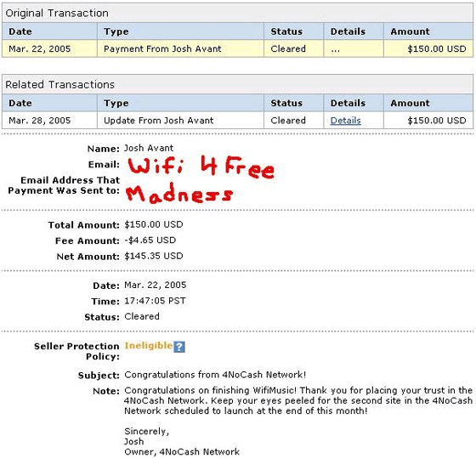Open the Details link for the Mar. 28 update
The width and height of the screenshot is (476, 458).
[x=345, y=121]
